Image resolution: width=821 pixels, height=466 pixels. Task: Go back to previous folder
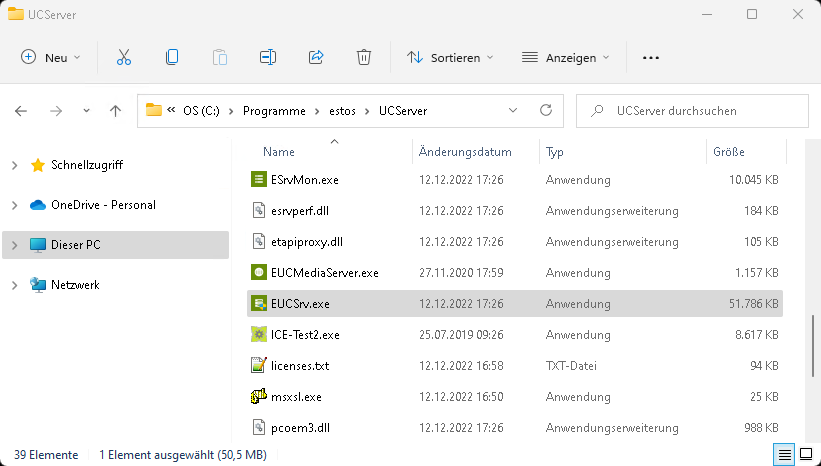coord(22,111)
